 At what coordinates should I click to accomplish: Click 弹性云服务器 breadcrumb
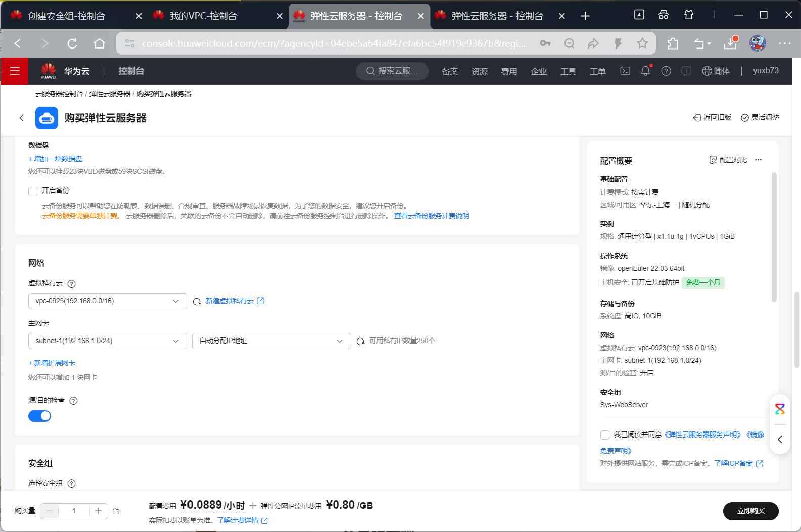(x=110, y=94)
